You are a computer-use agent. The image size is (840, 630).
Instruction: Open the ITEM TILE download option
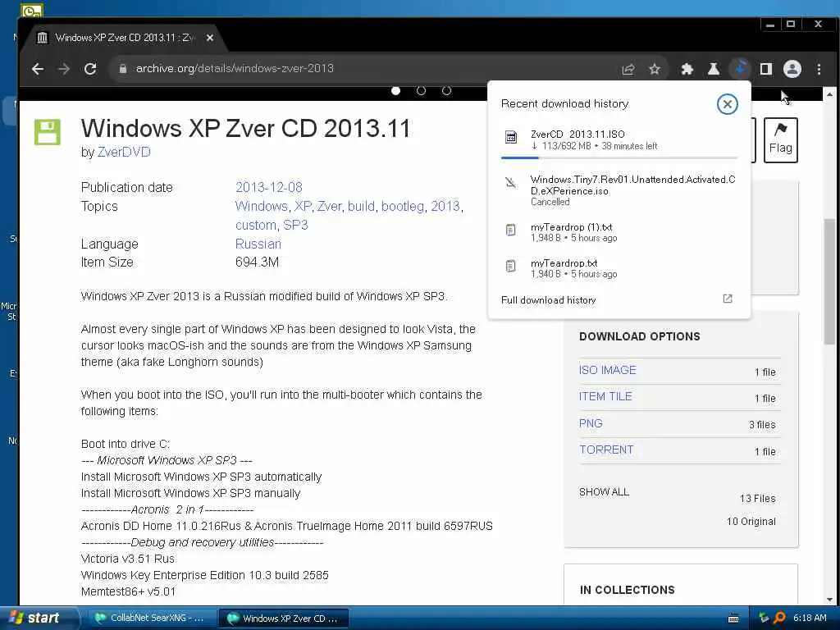click(x=605, y=396)
